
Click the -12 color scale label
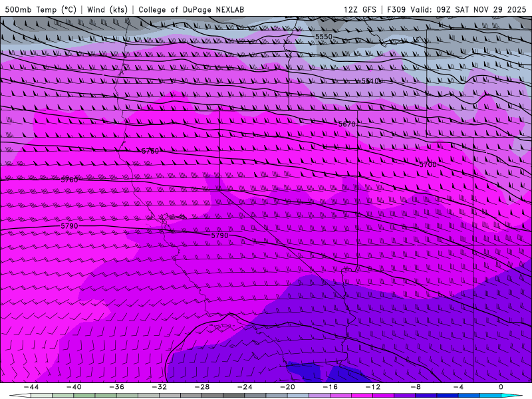pos(373,387)
